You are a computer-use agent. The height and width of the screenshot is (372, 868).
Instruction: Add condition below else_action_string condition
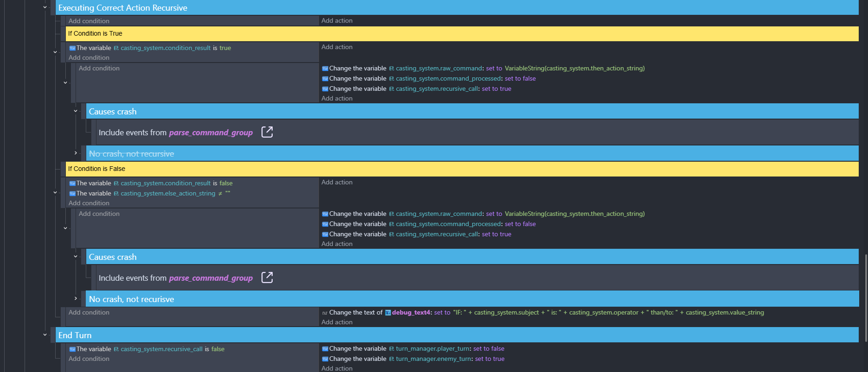point(89,203)
